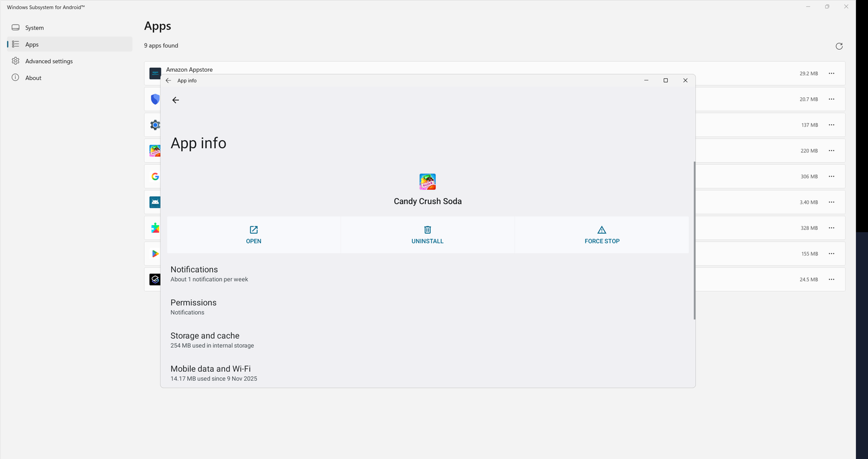Open Advanced settings in sidebar
868x459 pixels.
69,61
